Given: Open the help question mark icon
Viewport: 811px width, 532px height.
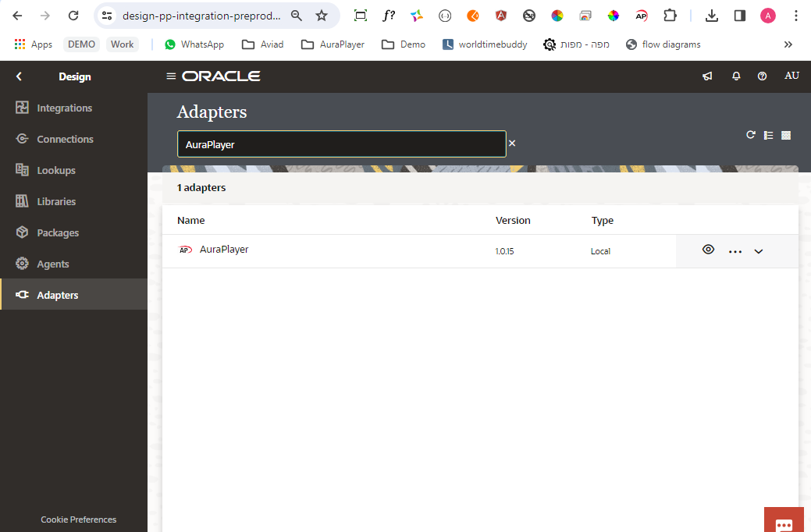Looking at the screenshot, I should click(762, 76).
